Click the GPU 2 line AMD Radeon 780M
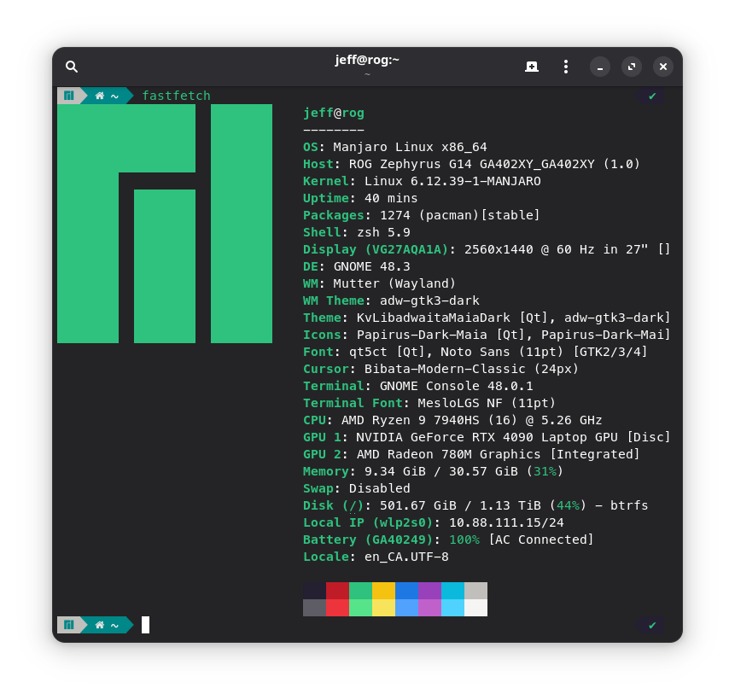Image resolution: width=735 pixels, height=700 pixels. (x=471, y=454)
